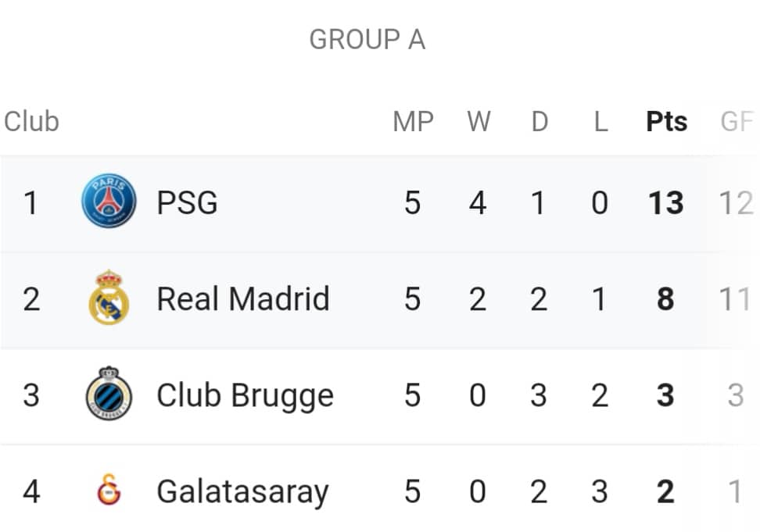Open the PSG team name link
Viewport: 760px width, 532px height.
pyautogui.click(x=187, y=202)
